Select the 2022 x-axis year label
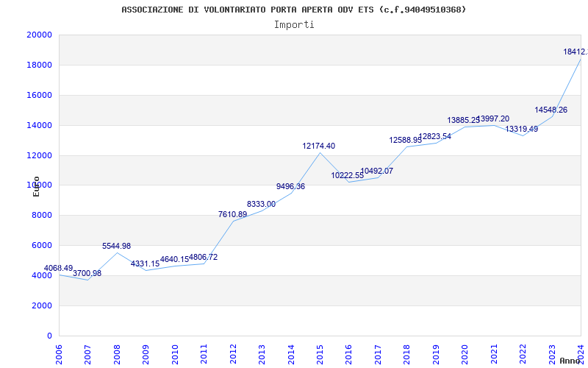The width and height of the screenshot is (588, 368). [x=523, y=354]
